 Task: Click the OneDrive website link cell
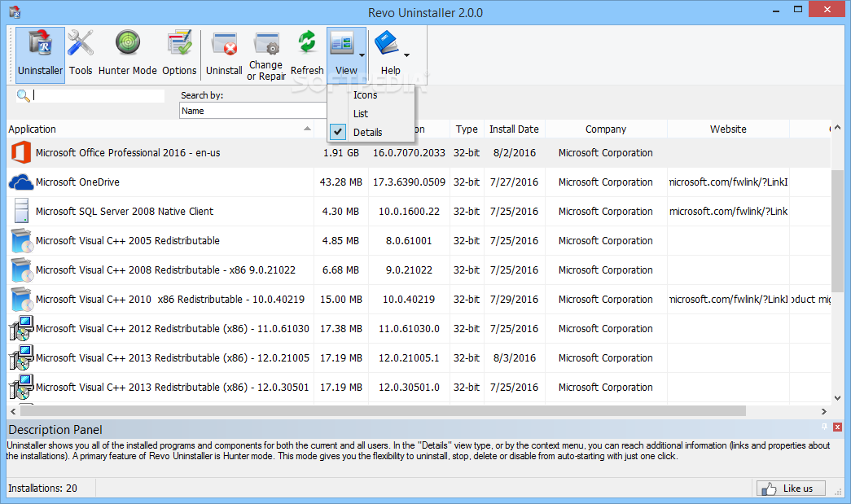728,182
